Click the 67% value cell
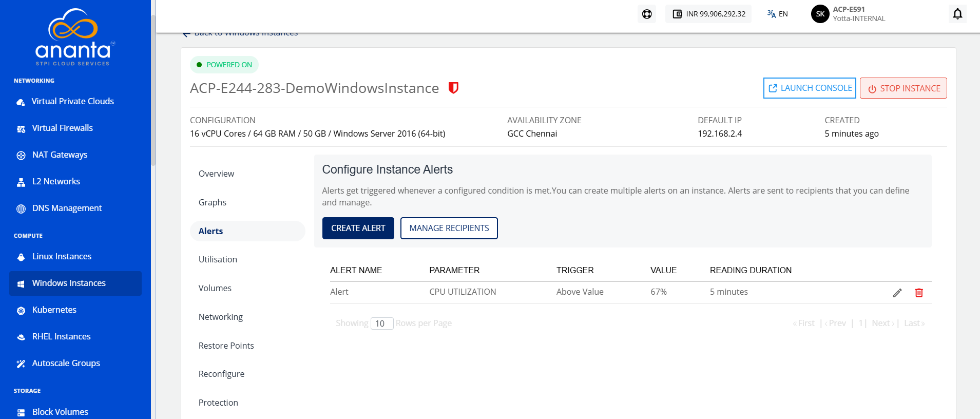980x419 pixels. (x=659, y=292)
